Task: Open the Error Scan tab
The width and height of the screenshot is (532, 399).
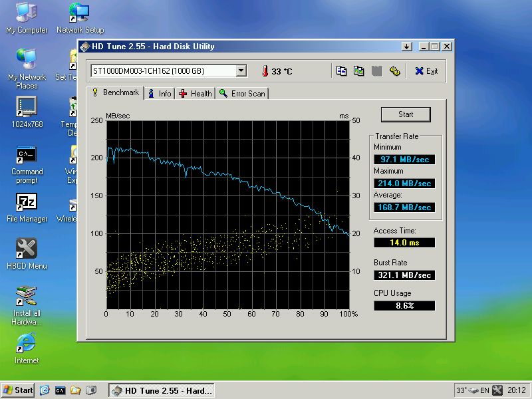Action: (242, 94)
